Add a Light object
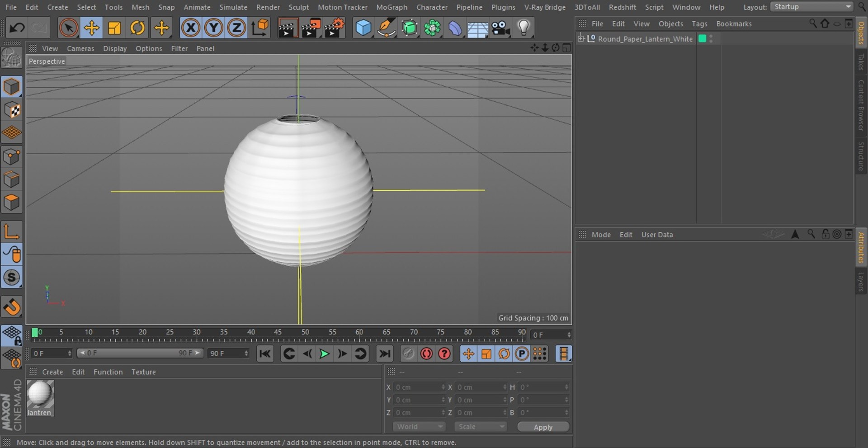868x448 pixels. click(x=524, y=28)
